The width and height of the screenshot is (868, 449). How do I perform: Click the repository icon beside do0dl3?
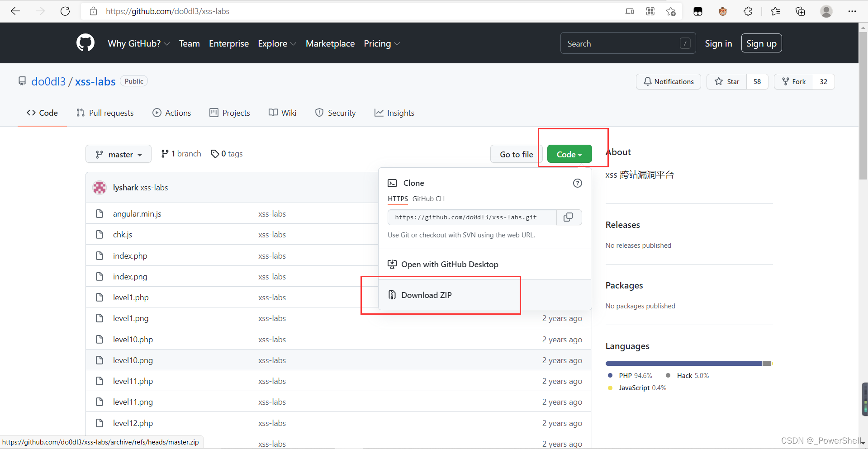click(x=22, y=81)
